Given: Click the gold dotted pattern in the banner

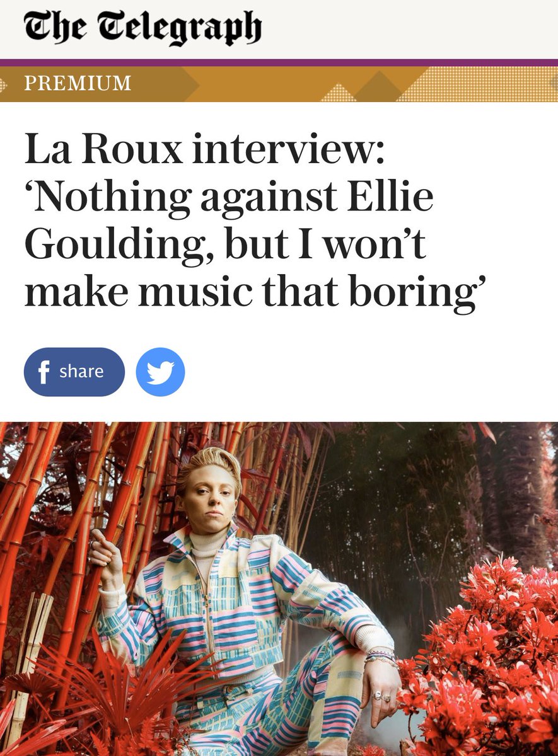Looking at the screenshot, I should pyautogui.click(x=478, y=84).
